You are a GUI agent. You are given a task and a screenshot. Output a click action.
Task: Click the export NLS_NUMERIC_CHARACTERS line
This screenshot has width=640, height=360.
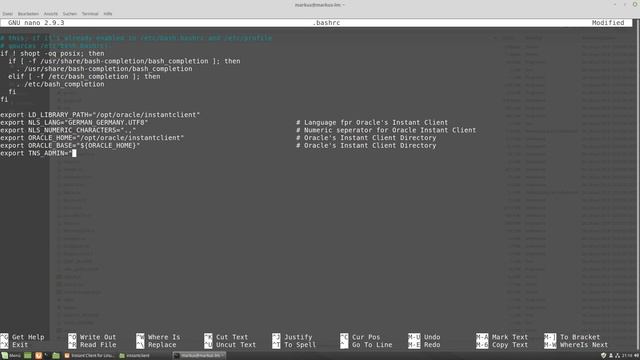pos(68,130)
